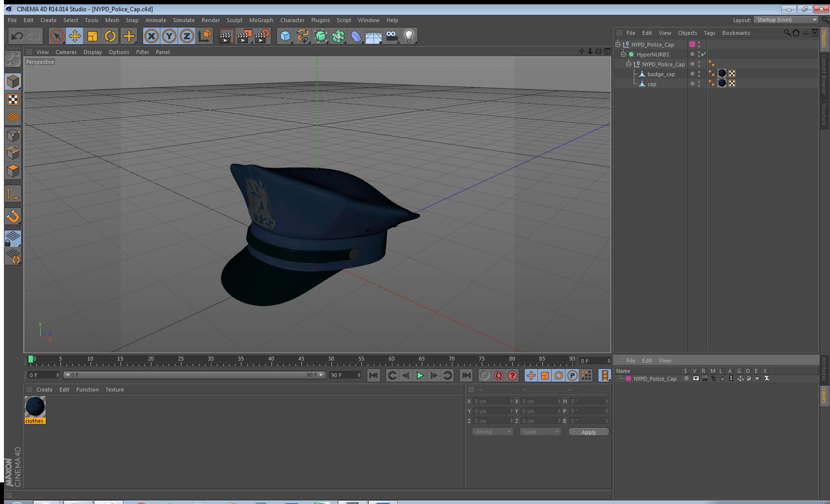
Task: Play the animation forward
Action: pos(420,375)
